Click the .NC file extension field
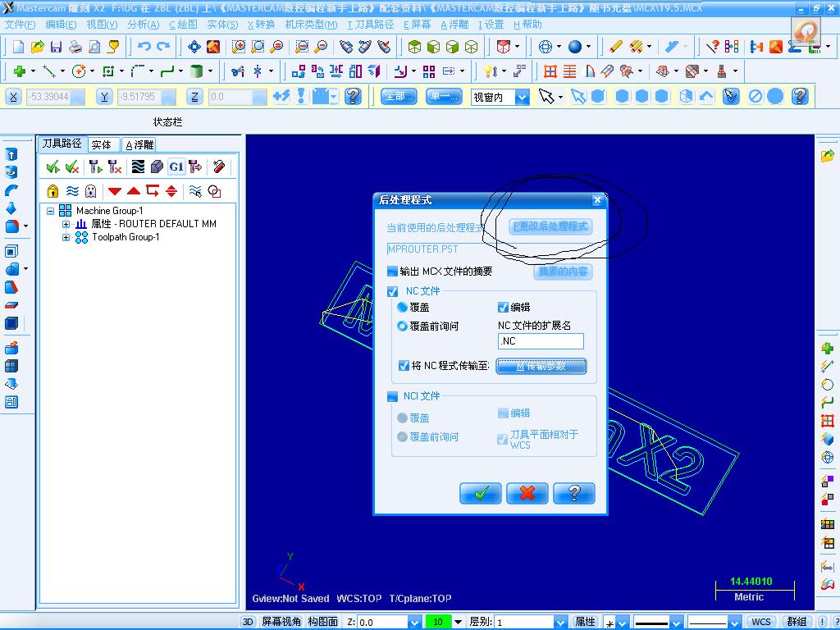Viewport: 840px width, 630px height. tap(541, 341)
